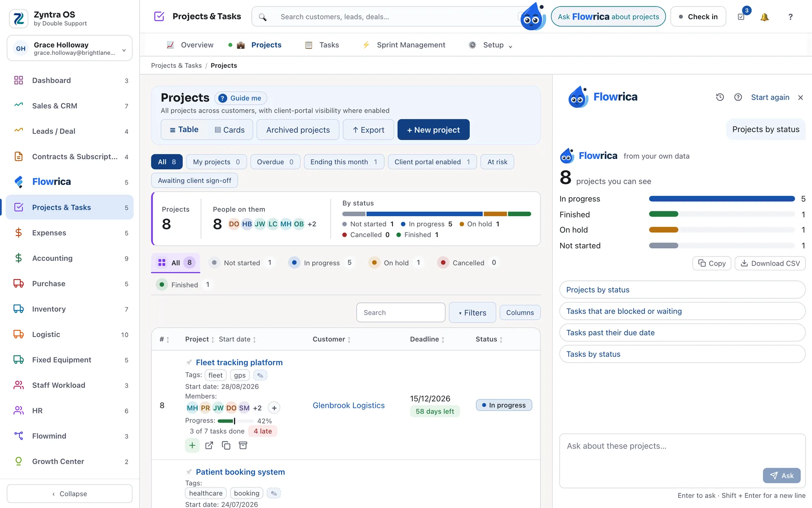812x508 pixels.
Task: Collapse the sidebar
Action: (x=70, y=494)
